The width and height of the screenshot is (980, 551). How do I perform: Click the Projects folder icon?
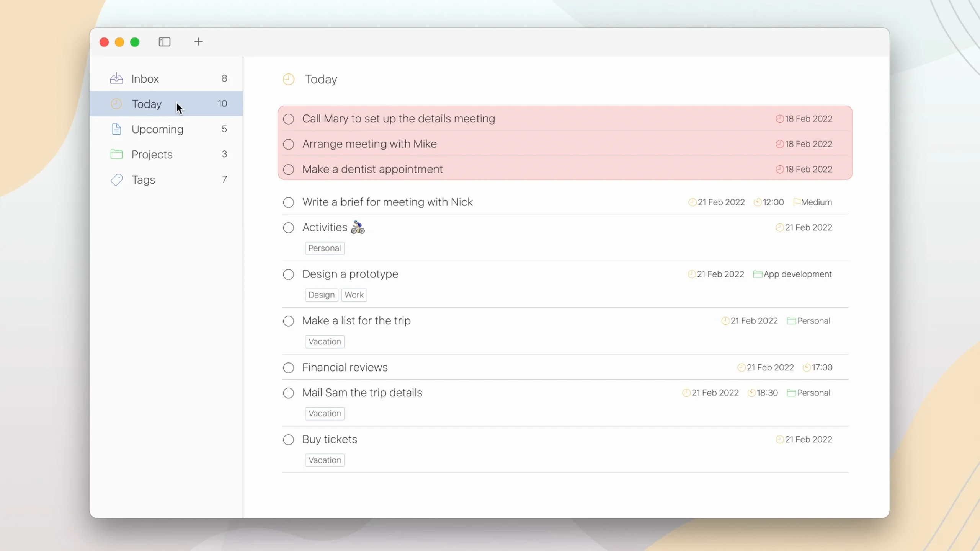click(x=116, y=154)
